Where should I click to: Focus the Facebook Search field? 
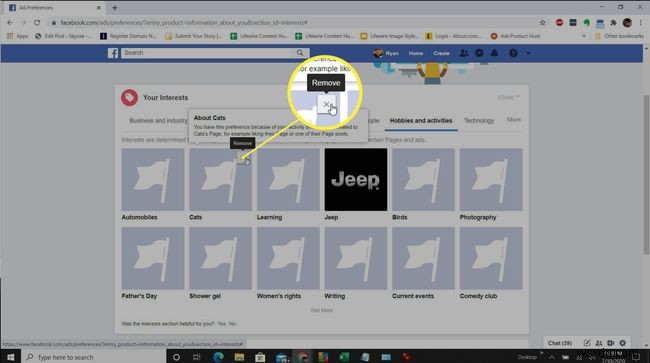[x=207, y=53]
